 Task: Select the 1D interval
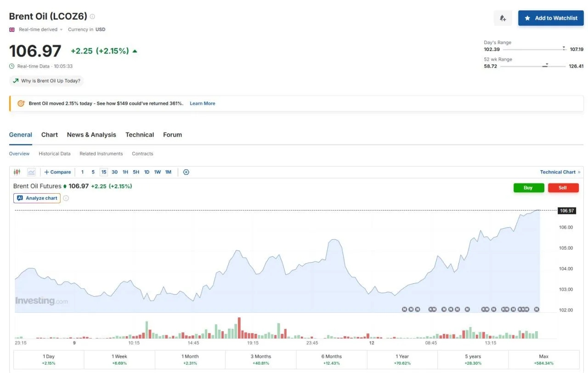[147, 172]
